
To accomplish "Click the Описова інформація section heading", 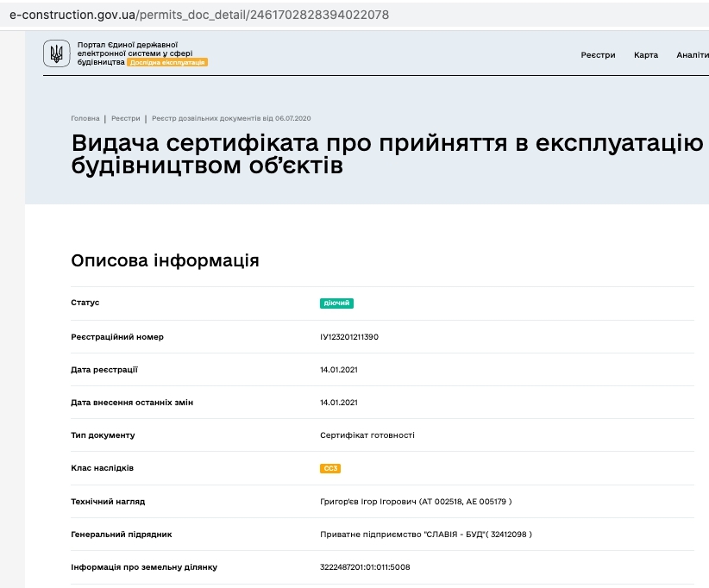I will (x=165, y=260).
